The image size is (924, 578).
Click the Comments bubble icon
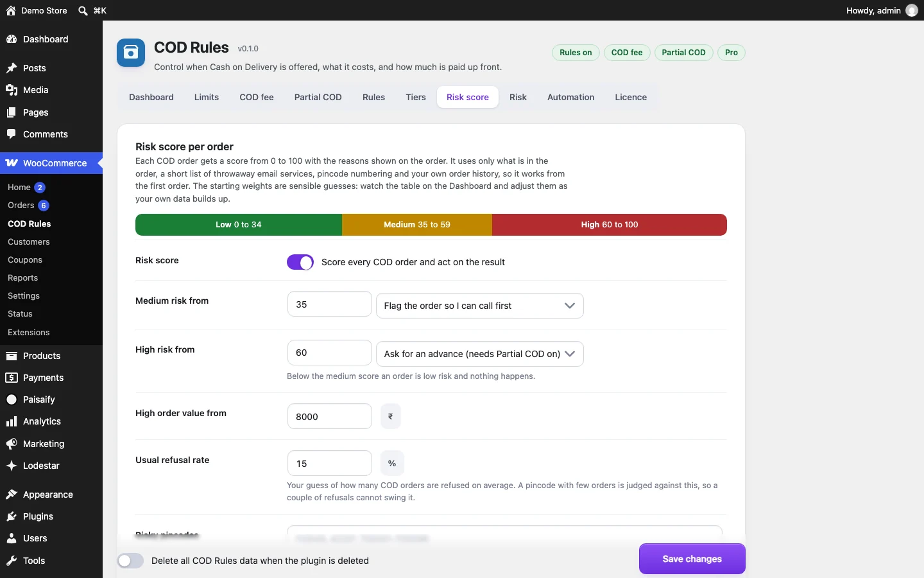click(12, 134)
